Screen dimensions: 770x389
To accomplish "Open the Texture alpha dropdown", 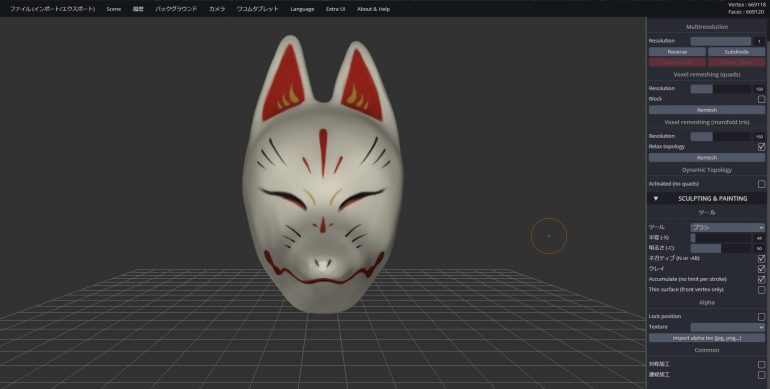I will point(727,327).
